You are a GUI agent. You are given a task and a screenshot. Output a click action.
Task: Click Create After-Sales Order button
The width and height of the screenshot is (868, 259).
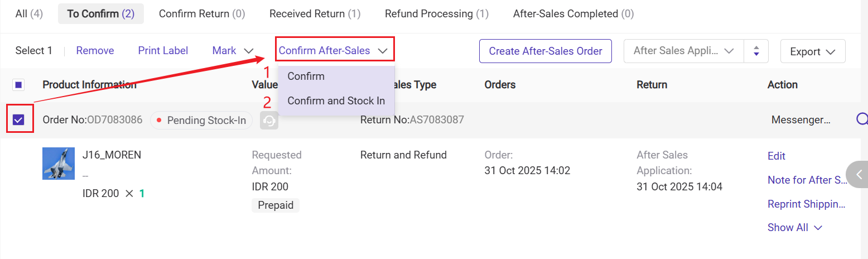(x=545, y=51)
